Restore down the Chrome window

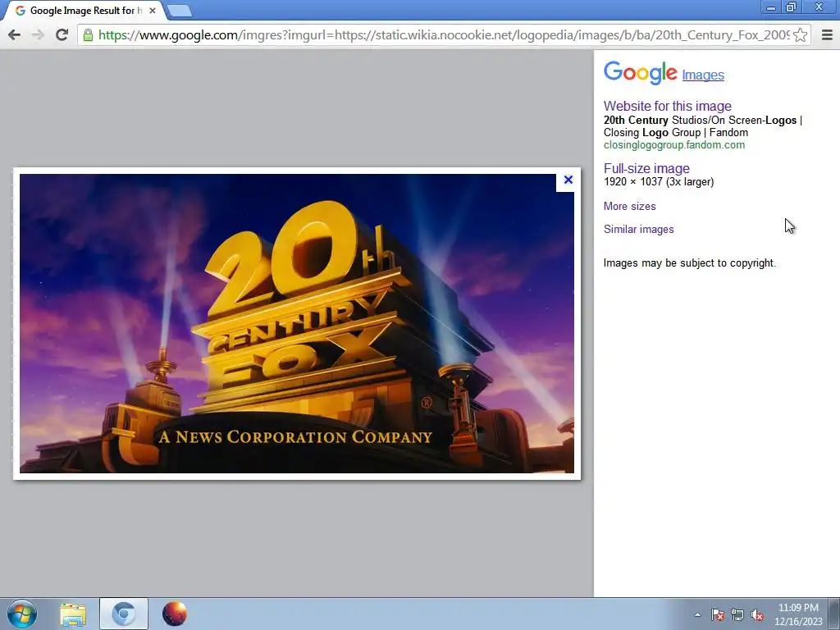[x=791, y=7]
